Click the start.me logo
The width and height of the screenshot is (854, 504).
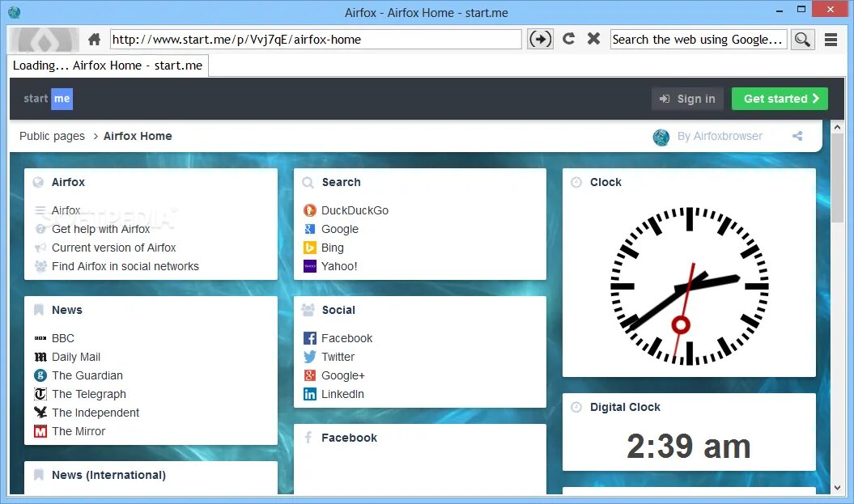pos(48,99)
